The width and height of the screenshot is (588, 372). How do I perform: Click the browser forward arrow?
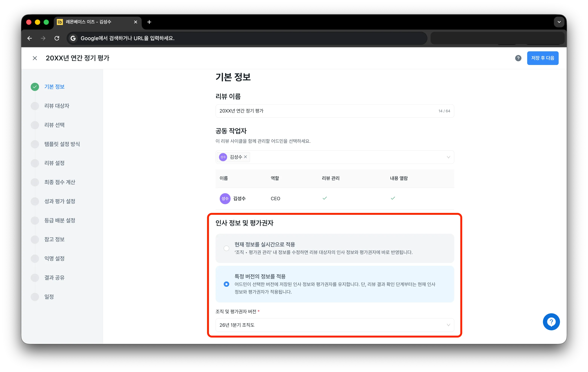(x=43, y=38)
